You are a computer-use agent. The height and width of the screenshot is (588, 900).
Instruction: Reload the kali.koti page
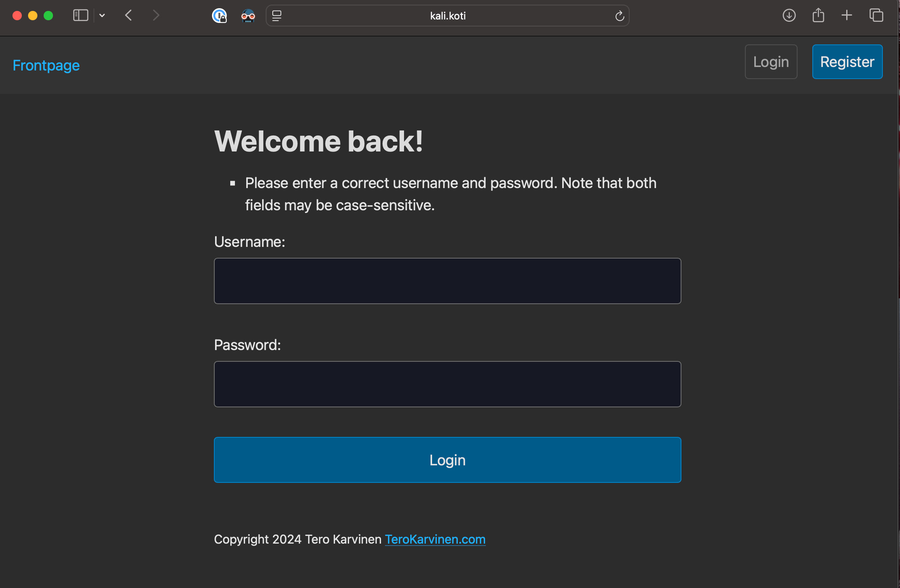point(619,16)
